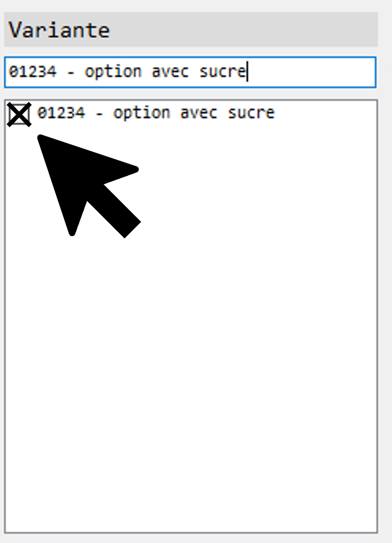Click the Variante header label
Image resolution: width=392 pixels, height=543 pixels.
(x=59, y=30)
